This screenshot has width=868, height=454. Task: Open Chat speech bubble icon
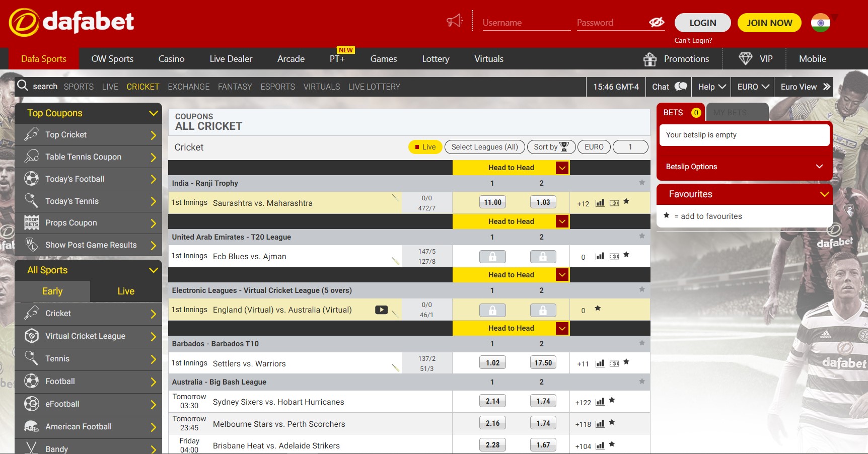(681, 87)
